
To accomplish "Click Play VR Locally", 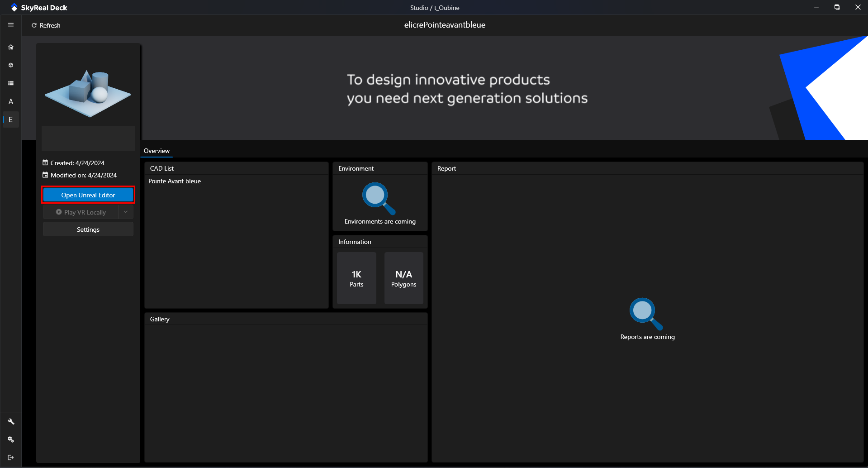I will point(81,212).
